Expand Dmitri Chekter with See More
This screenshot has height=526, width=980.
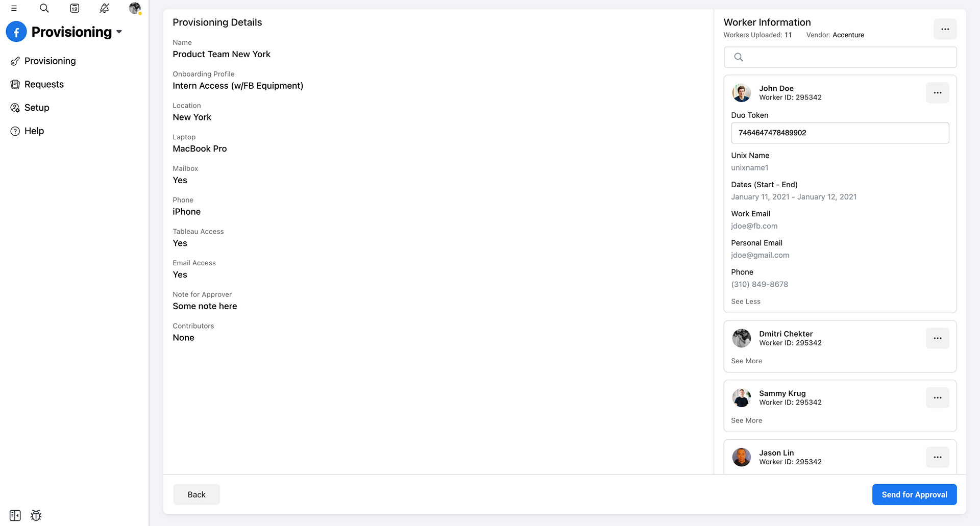(x=746, y=361)
